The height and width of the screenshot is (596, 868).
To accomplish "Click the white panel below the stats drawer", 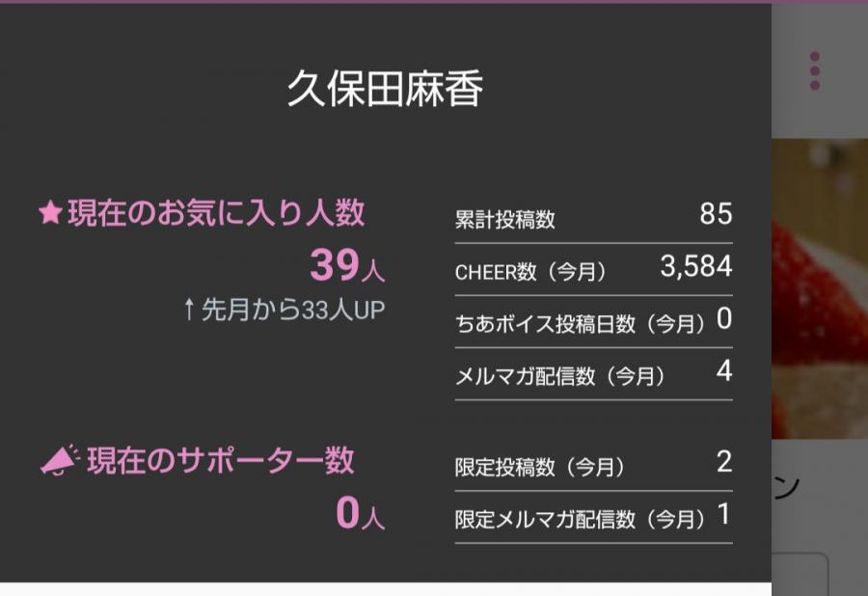I will (386, 588).
